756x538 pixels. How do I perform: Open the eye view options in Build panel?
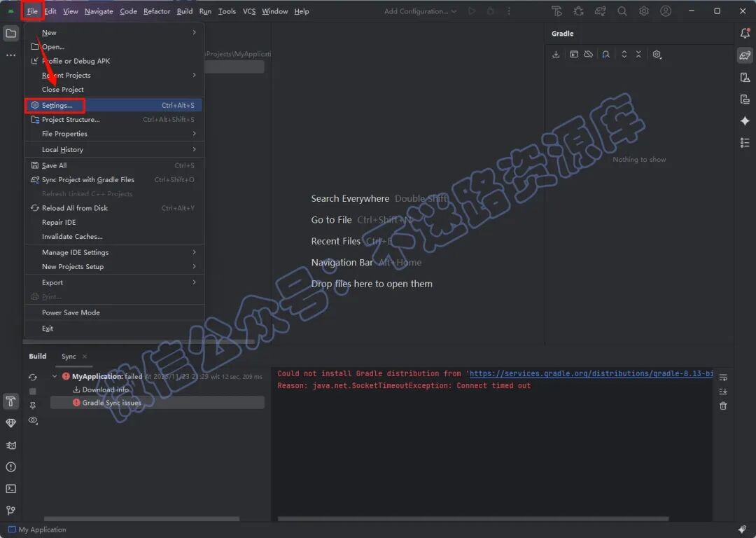tap(33, 420)
